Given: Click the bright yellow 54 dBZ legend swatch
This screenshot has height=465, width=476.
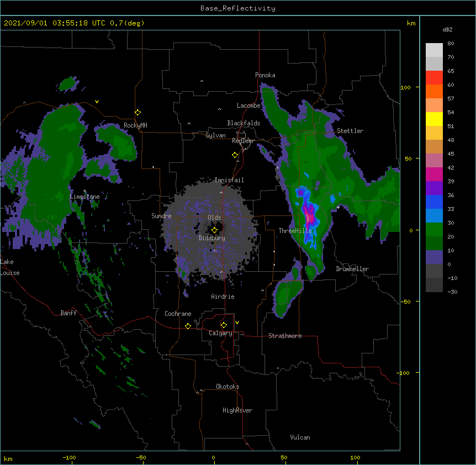Looking at the screenshot, I should 434,119.
